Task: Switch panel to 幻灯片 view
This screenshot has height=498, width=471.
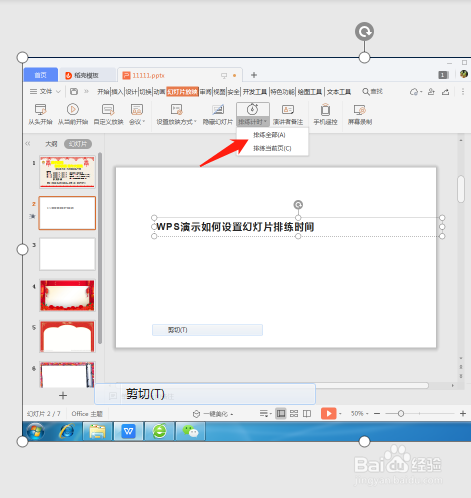Action: (78, 144)
